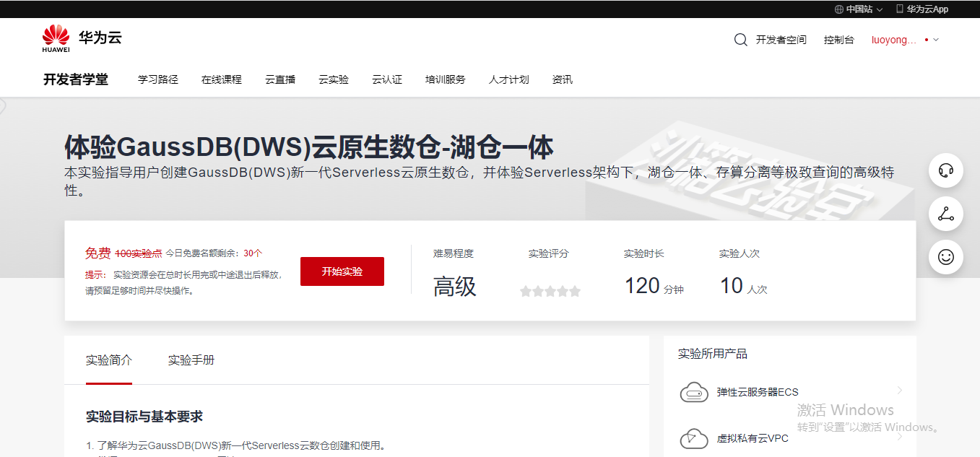The image size is (980, 457).
Task: Switch to 实验手册 tab
Action: pyautogui.click(x=191, y=360)
